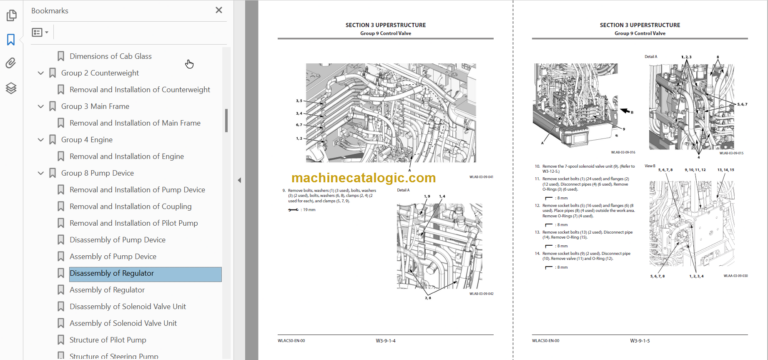This screenshot has width=768, height=360.
Task: Open Removal and Installation of Coupling
Action: (130, 206)
